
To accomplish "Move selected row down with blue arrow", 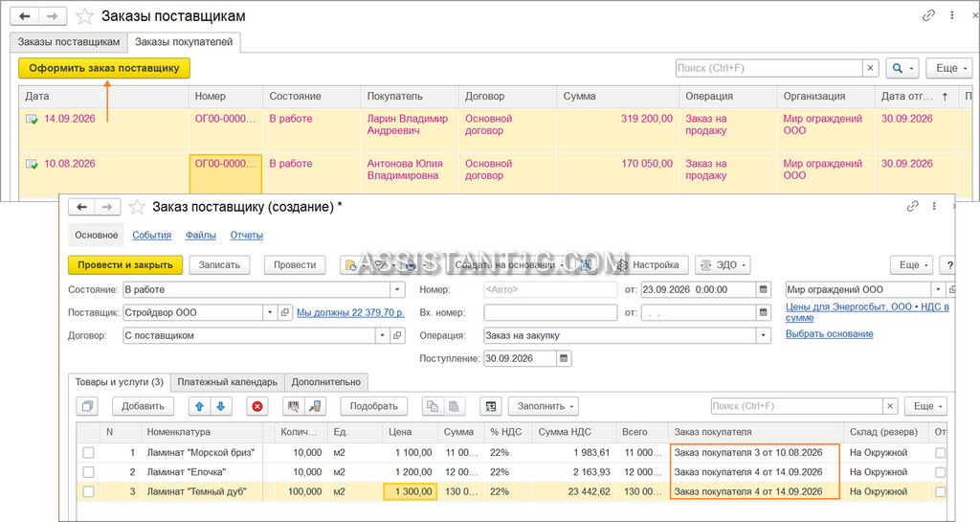I will coord(221,406).
